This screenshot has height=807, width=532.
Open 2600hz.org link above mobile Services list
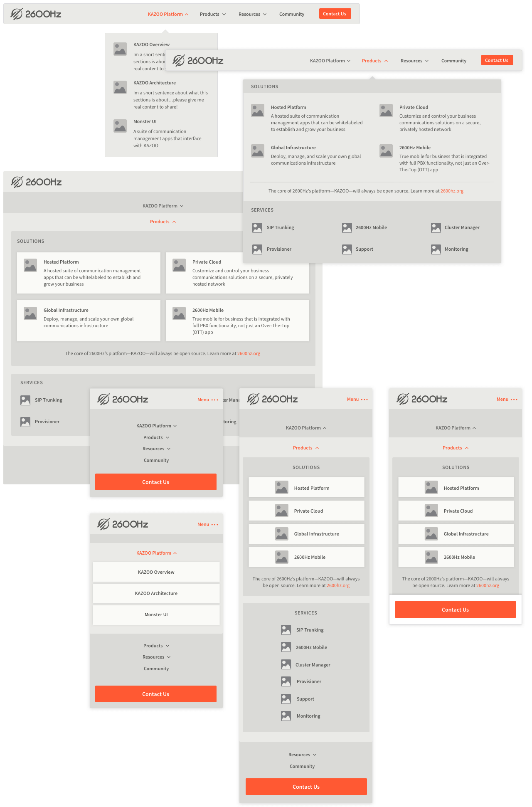pos(338,586)
